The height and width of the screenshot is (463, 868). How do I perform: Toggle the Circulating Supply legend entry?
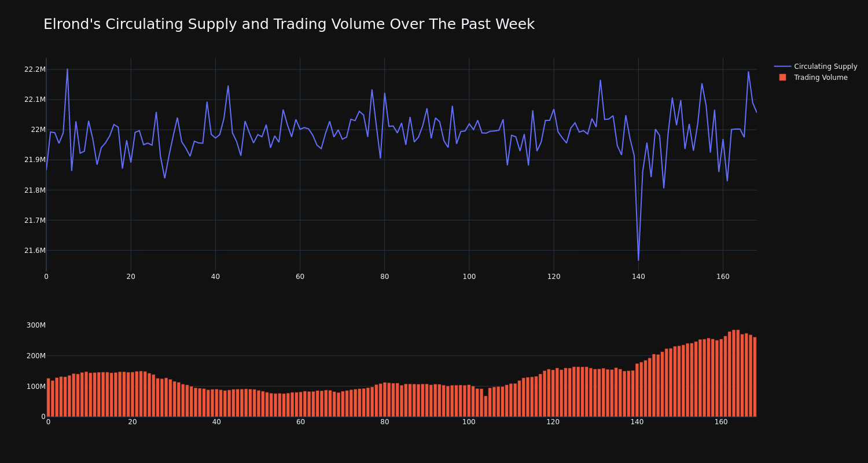pos(815,67)
